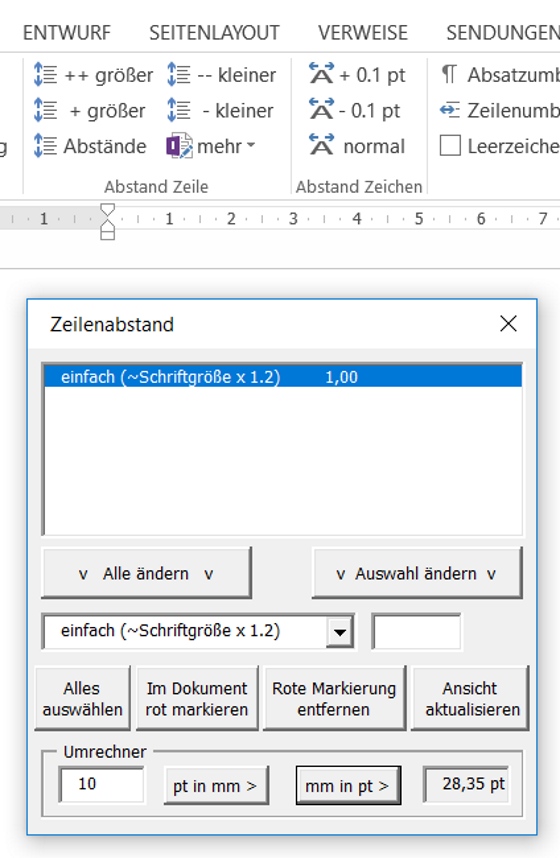The image size is (560, 858).
Task: Click the Absatzumbruch paragraph mark icon
Action: [449, 75]
